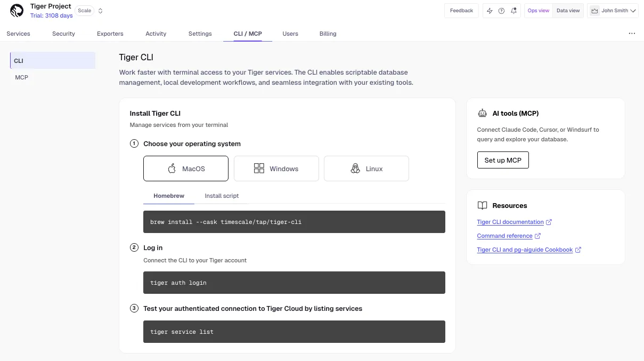Click Connect the CLI to your Tiger account text
This screenshot has height=361, width=644.
pyautogui.click(x=195, y=260)
